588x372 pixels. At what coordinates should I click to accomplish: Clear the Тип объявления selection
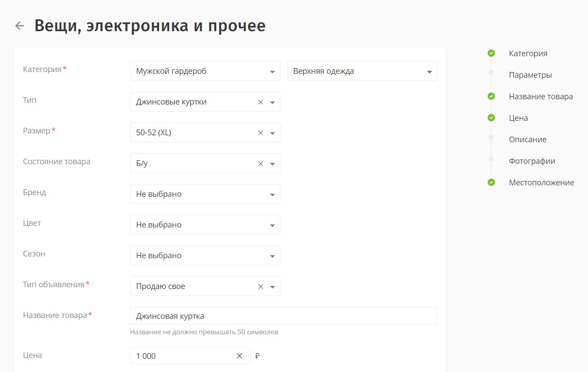point(261,286)
